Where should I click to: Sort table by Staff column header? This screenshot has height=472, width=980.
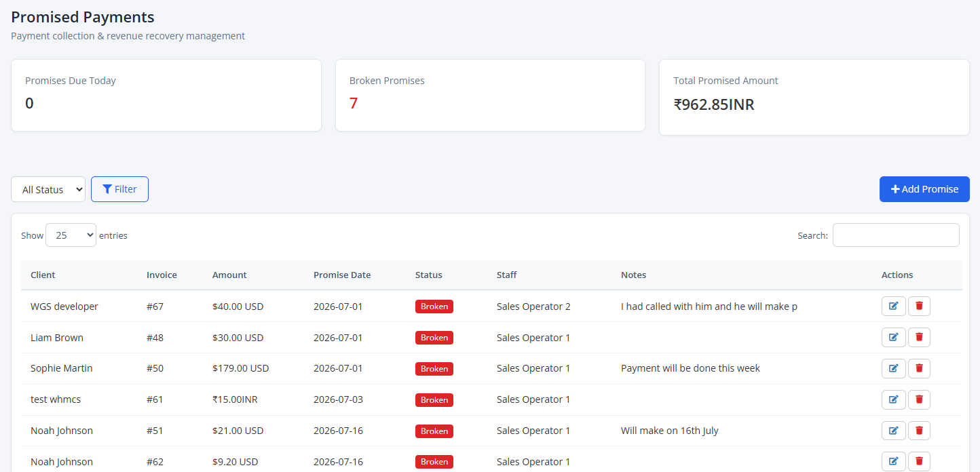507,275
